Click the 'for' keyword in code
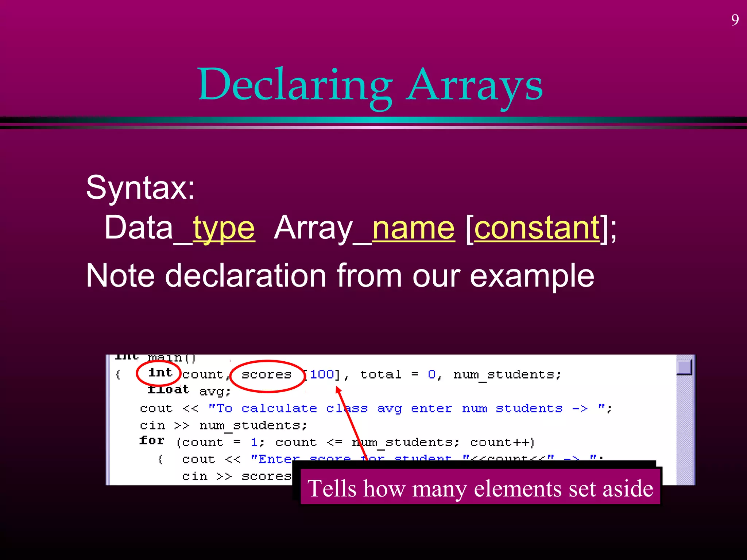 tap(152, 440)
